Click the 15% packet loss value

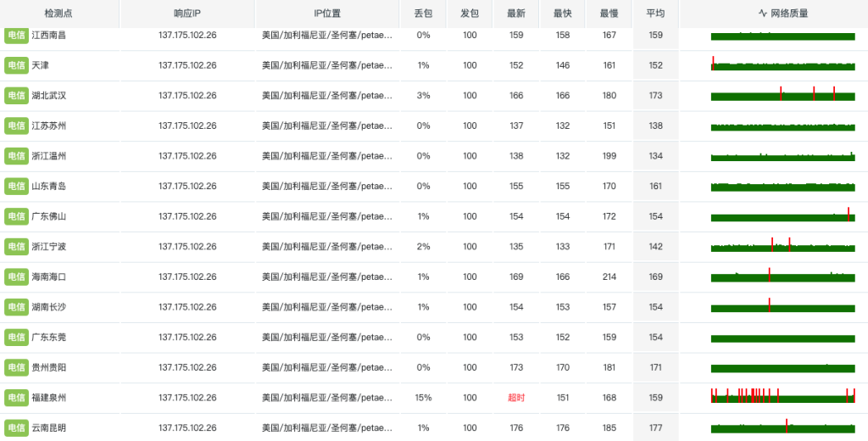[423, 398]
